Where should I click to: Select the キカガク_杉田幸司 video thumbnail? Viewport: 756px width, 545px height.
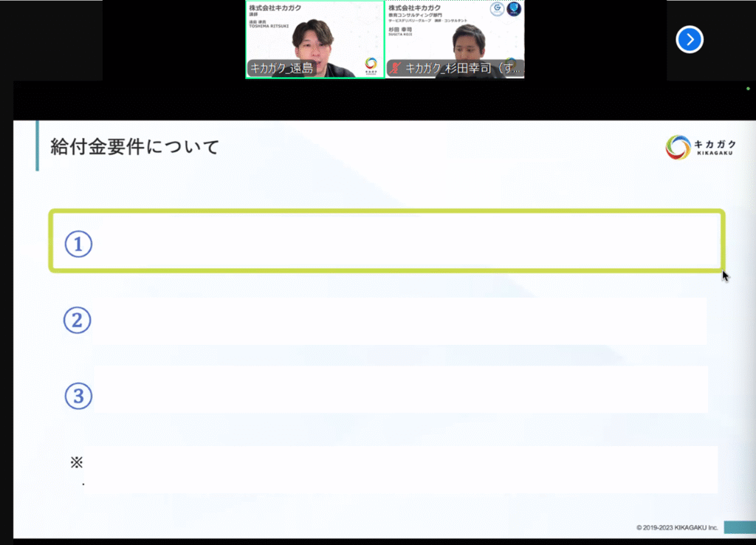coord(455,33)
